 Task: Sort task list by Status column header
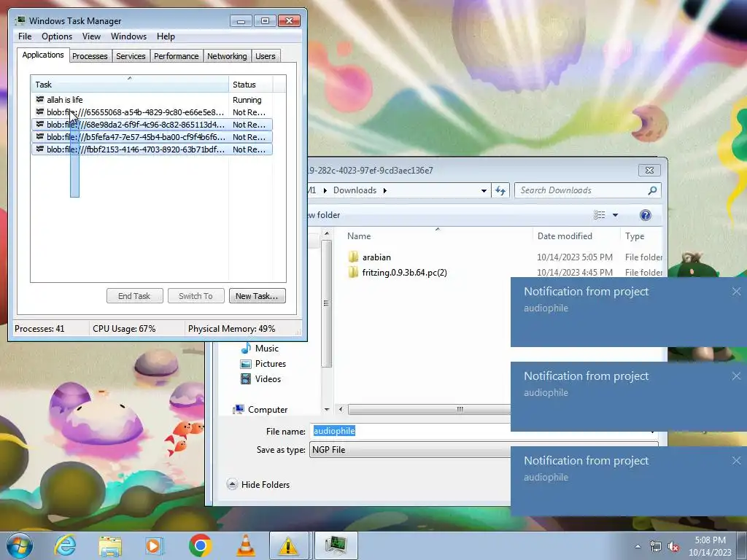250,85
